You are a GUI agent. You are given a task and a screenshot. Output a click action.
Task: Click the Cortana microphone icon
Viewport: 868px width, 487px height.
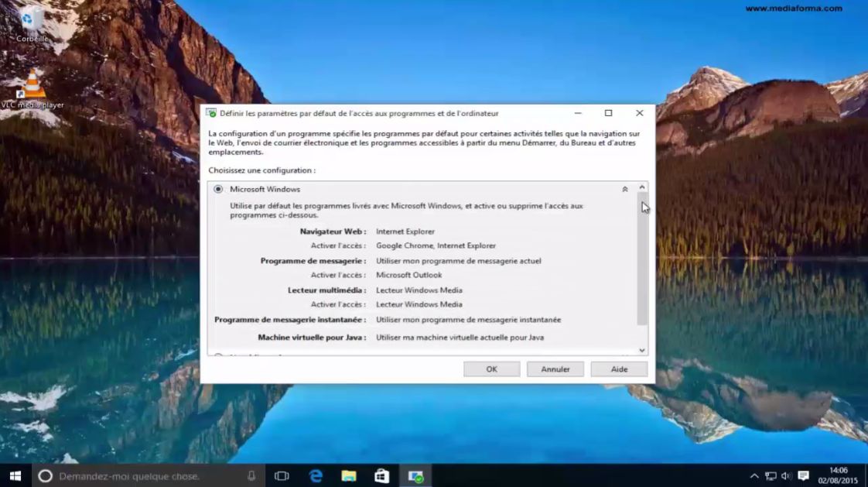point(251,476)
